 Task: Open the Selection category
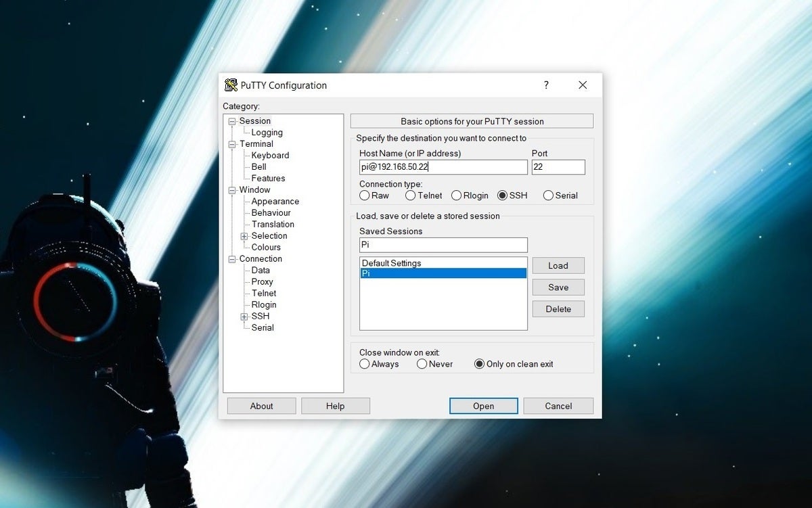(x=269, y=236)
